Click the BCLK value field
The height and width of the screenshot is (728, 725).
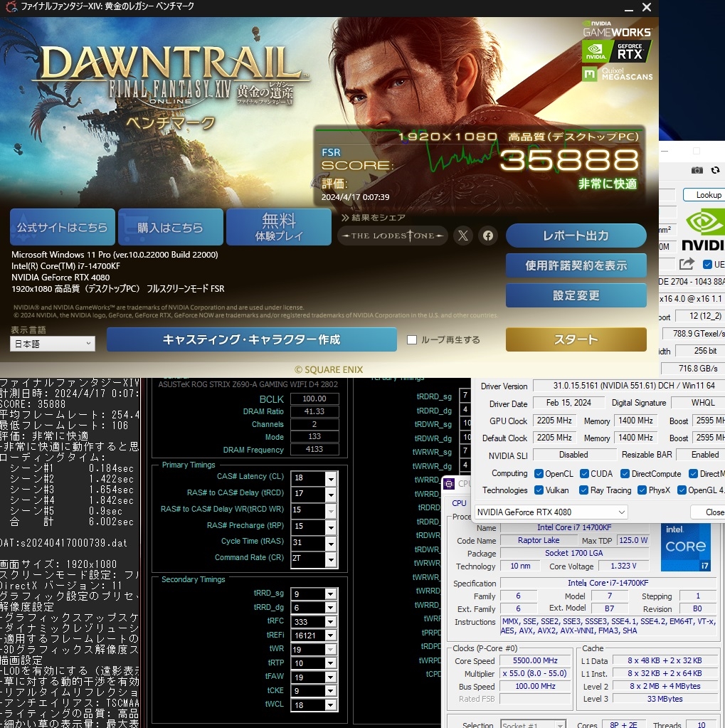314,399
